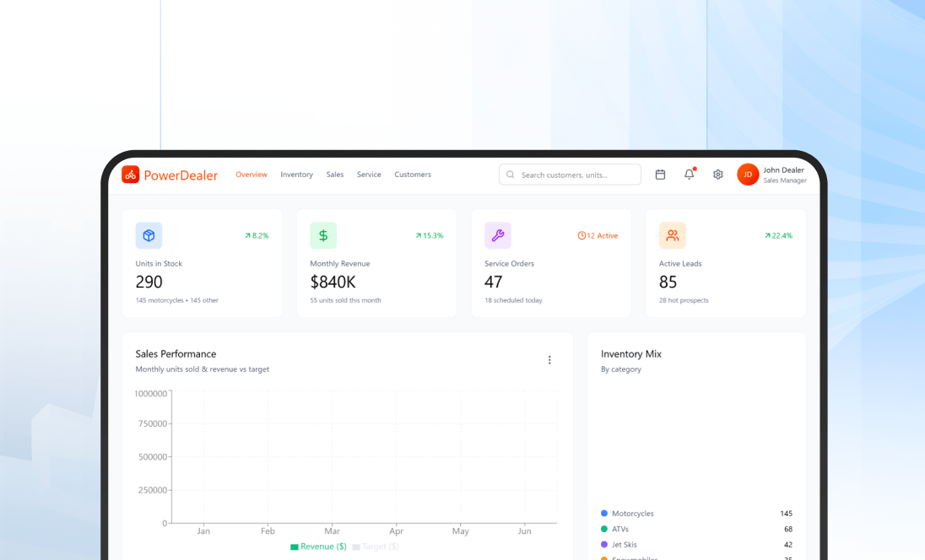
Task: Open the Customers section
Action: 413,175
